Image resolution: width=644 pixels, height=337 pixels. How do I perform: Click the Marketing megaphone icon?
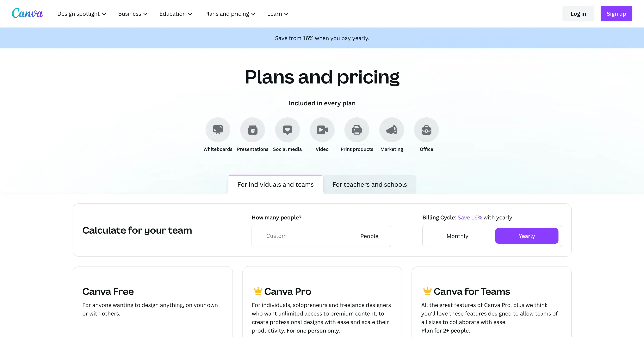[392, 130]
